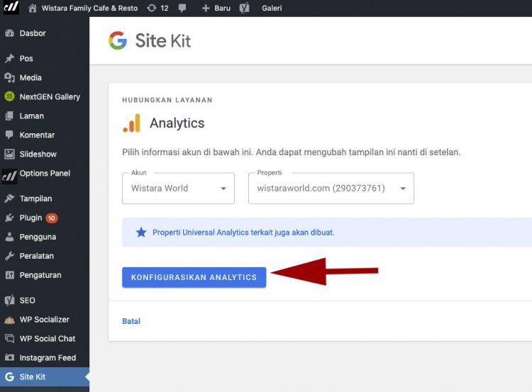Click the Instagram Feed camera icon

coord(9,357)
